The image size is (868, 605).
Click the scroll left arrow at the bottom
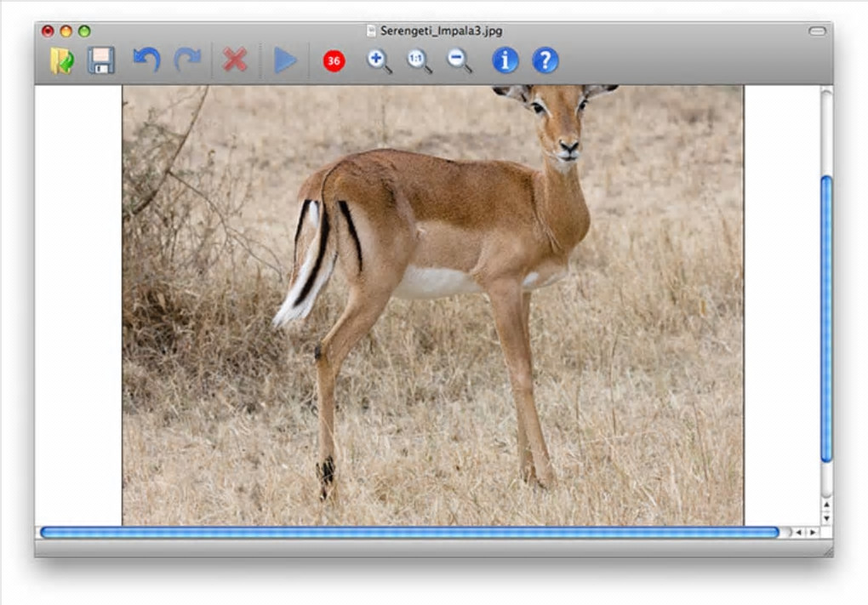pyautogui.click(x=798, y=533)
